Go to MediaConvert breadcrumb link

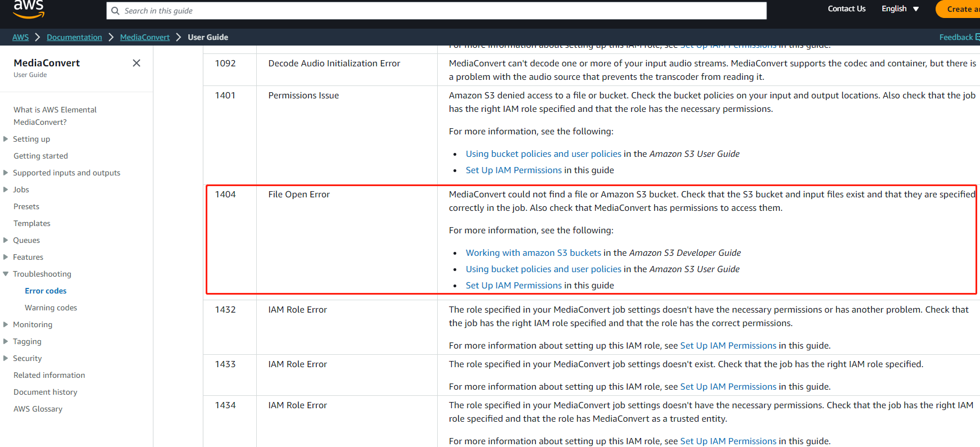click(x=144, y=37)
